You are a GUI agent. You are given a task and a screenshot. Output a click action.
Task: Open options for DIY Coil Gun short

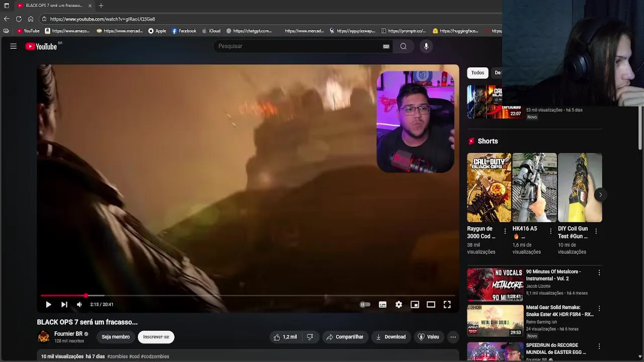[x=596, y=231]
